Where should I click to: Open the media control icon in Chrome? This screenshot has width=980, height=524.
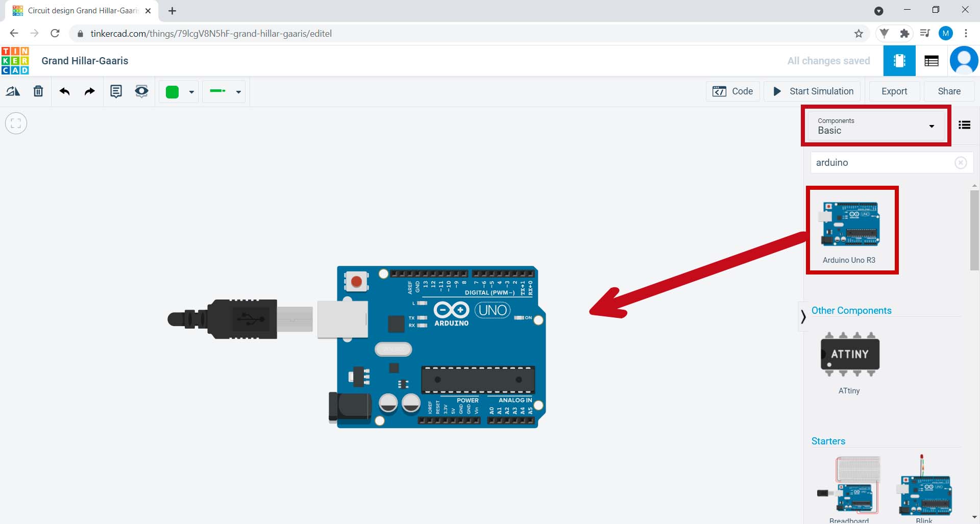925,34
